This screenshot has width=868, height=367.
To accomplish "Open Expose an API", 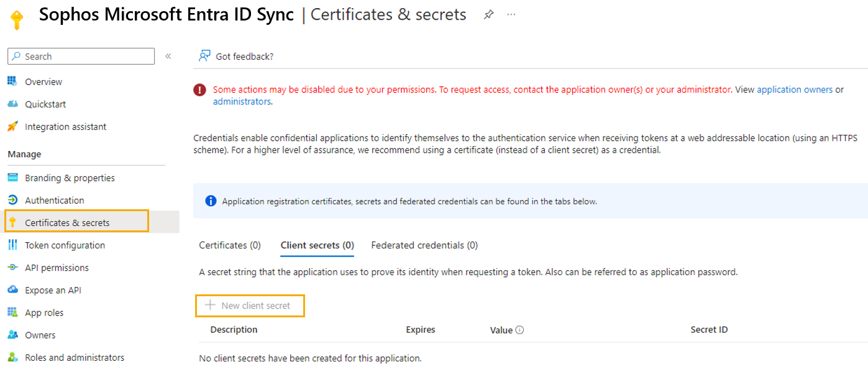I will pos(53,291).
